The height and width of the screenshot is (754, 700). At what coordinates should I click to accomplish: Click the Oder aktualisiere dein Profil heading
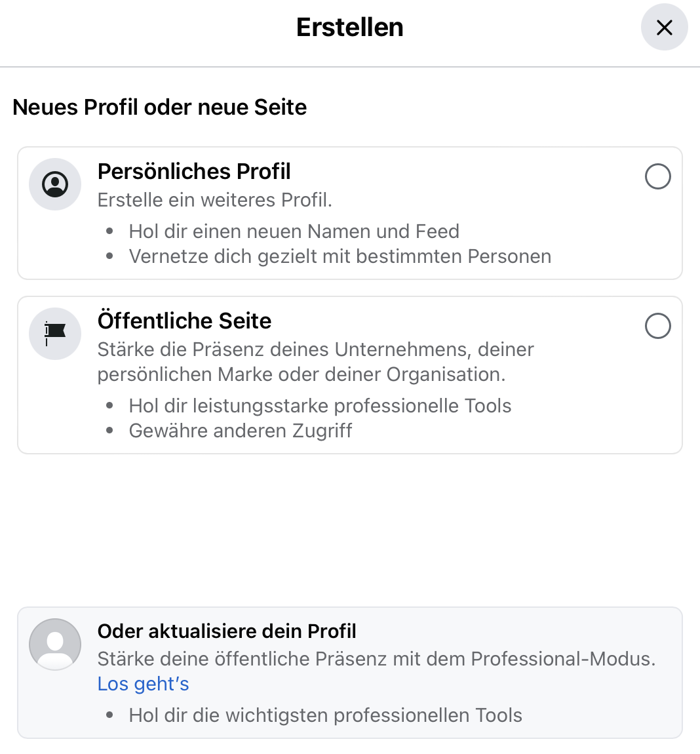click(x=227, y=631)
